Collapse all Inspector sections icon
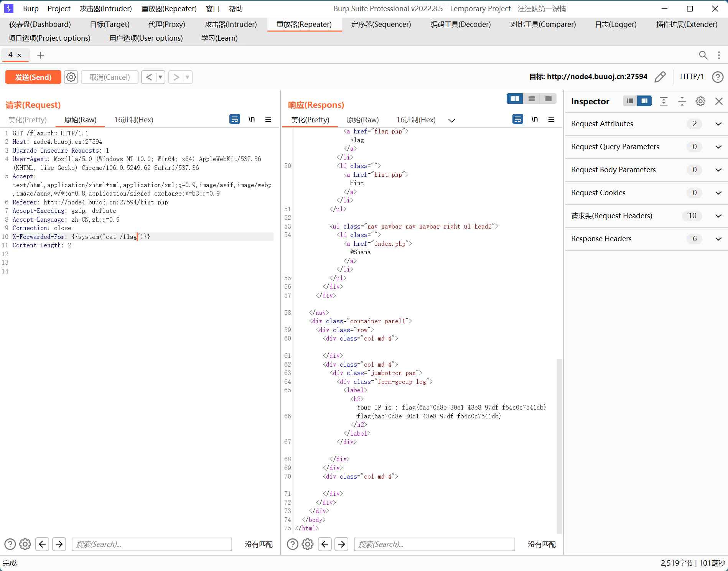Image resolution: width=728 pixels, height=571 pixels. (x=682, y=101)
